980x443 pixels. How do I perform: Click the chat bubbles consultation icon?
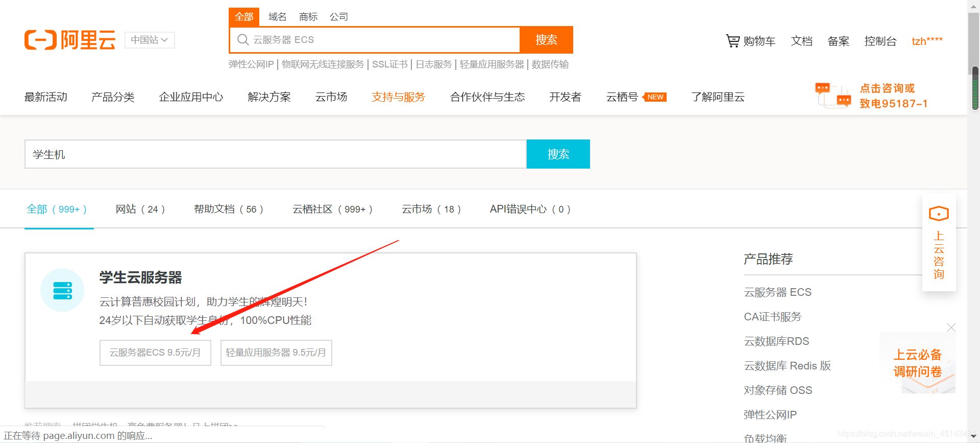[833, 95]
